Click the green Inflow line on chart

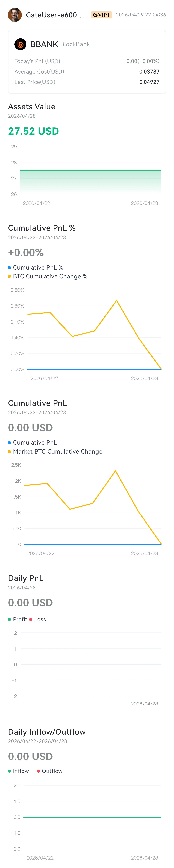92,817
